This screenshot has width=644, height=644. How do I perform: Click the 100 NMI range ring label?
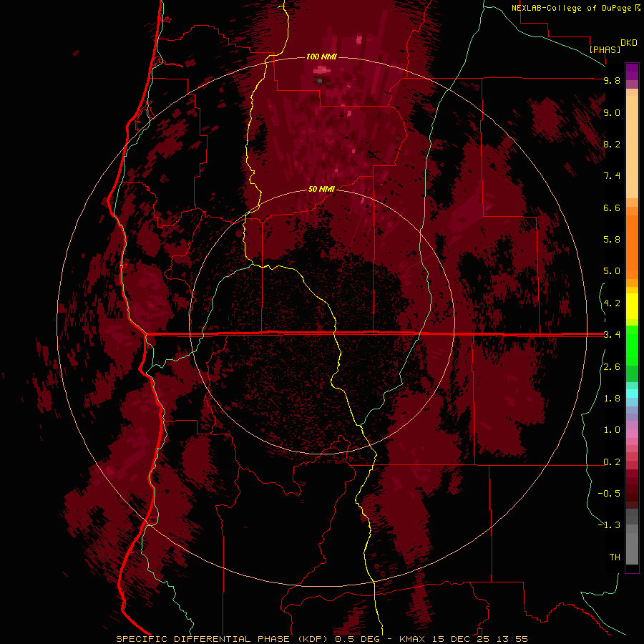tap(321, 57)
